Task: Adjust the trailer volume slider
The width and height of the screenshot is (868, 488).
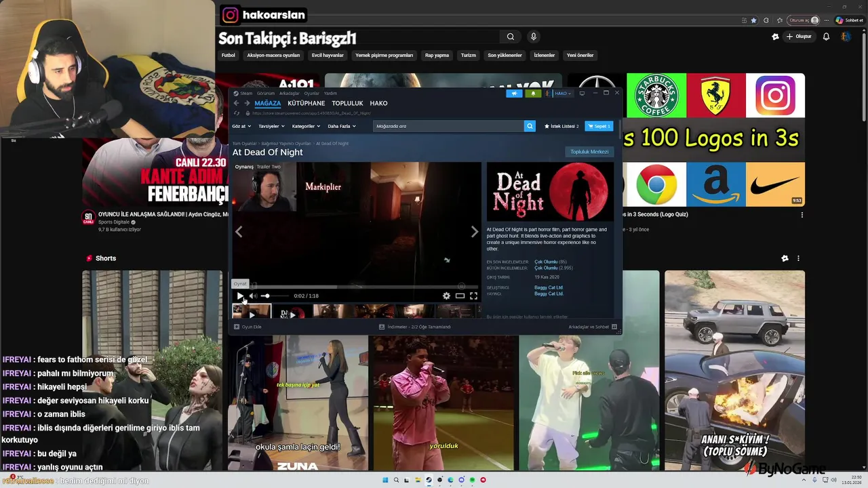Action: point(275,296)
